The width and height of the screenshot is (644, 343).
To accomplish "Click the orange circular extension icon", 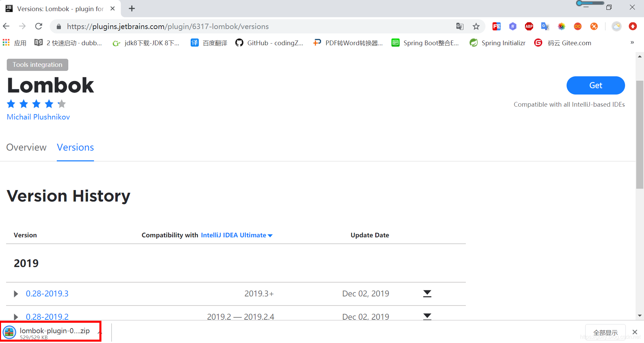I will coord(594,26).
